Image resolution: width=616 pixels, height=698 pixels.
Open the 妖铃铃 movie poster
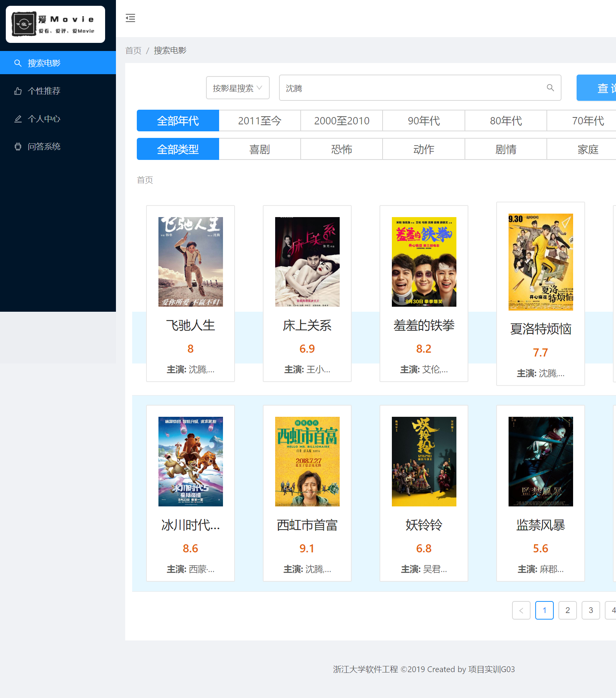(x=424, y=462)
